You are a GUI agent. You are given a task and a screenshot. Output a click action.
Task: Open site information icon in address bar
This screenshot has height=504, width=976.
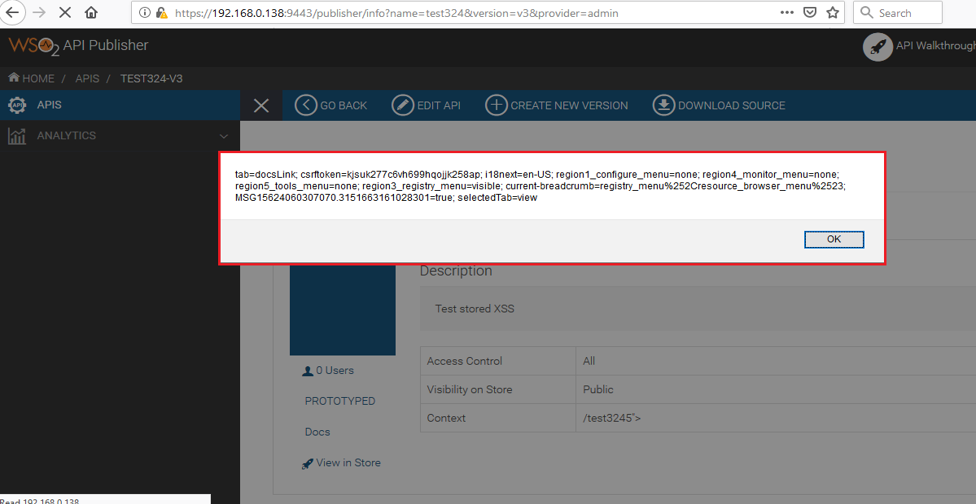(144, 12)
